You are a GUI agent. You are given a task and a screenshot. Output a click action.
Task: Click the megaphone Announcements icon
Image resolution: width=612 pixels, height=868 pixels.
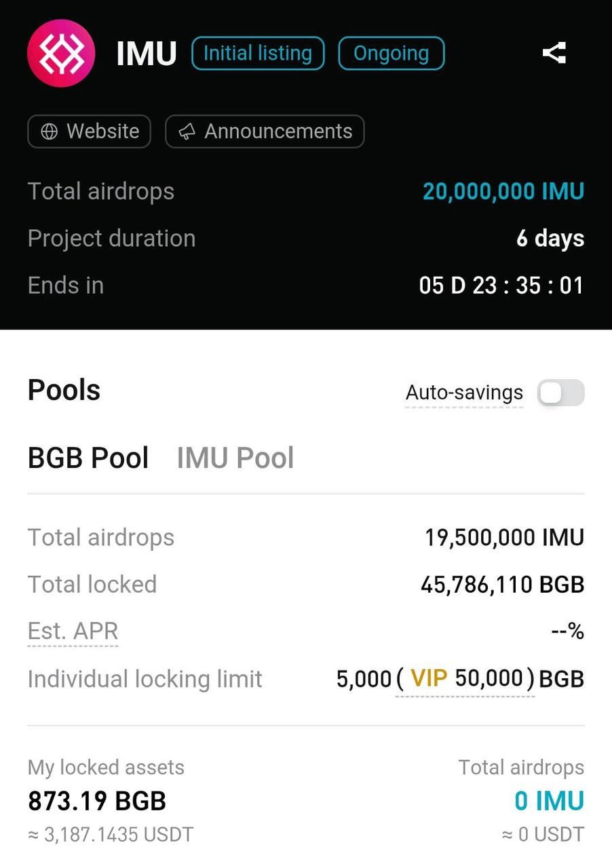coord(187,132)
